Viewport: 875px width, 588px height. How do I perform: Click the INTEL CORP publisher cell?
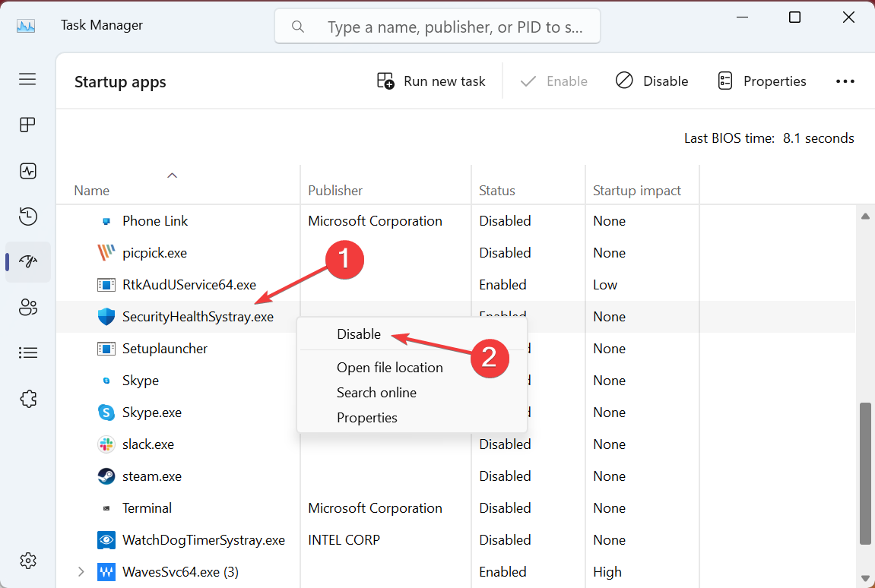click(344, 540)
